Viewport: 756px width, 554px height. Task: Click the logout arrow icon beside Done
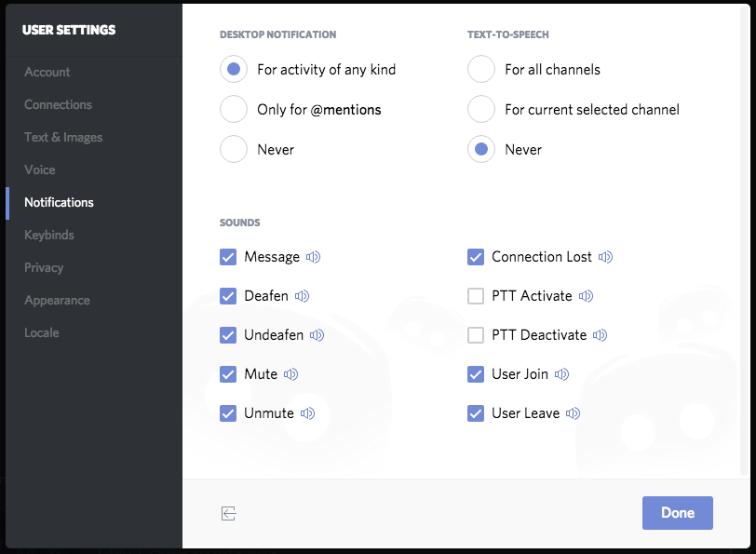click(x=228, y=514)
